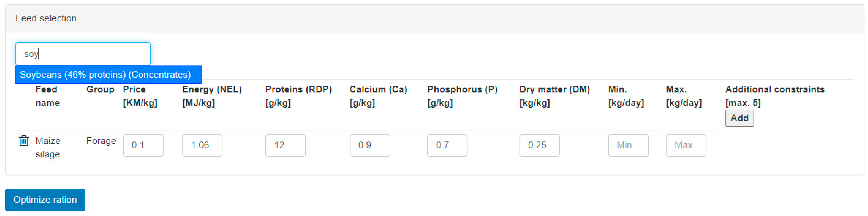Edit the Calcium (Ca) value 0.9

[370, 145]
